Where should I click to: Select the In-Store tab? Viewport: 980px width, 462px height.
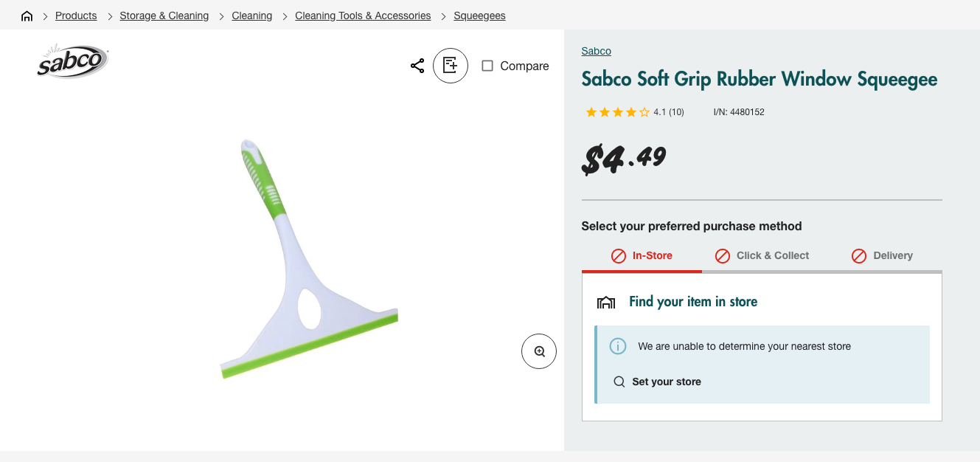pos(642,255)
